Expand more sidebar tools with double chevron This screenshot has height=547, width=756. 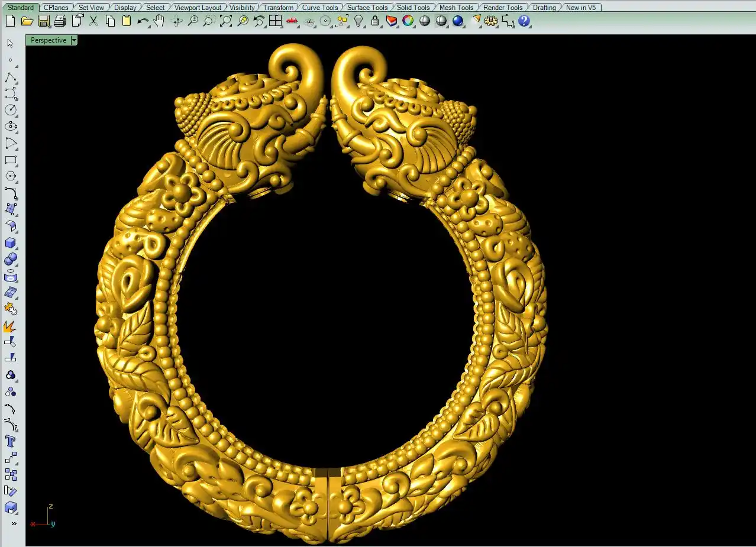[x=13, y=523]
